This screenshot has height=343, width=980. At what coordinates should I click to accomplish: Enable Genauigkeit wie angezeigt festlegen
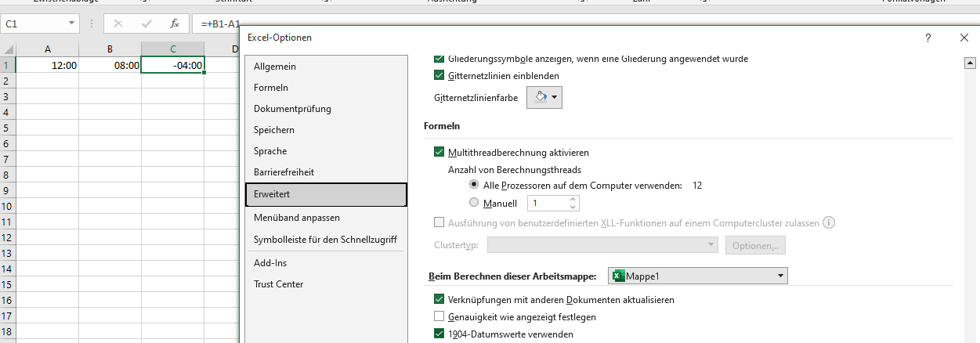(439, 316)
